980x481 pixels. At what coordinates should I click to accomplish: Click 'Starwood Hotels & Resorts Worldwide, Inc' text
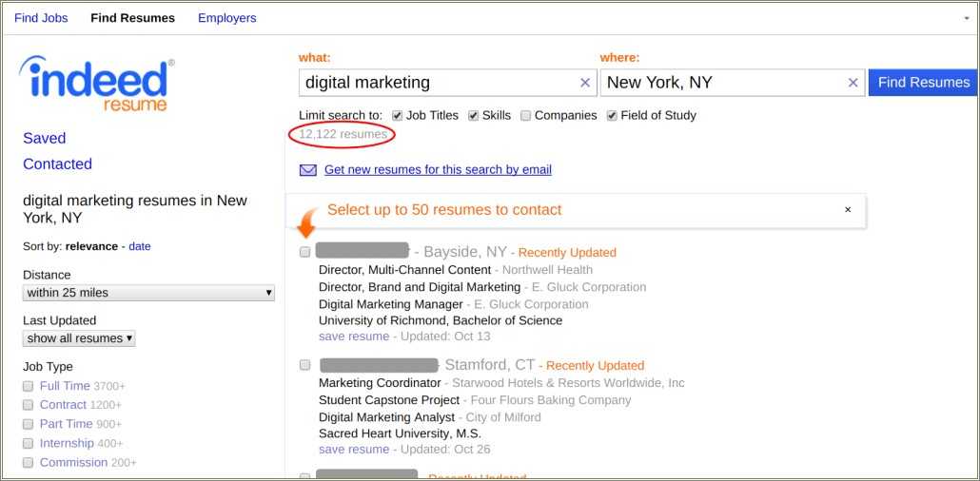coord(569,383)
